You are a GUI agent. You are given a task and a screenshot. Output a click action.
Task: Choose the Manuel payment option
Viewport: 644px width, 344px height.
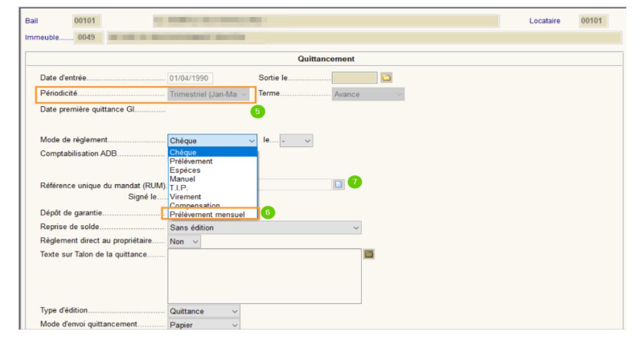183,179
